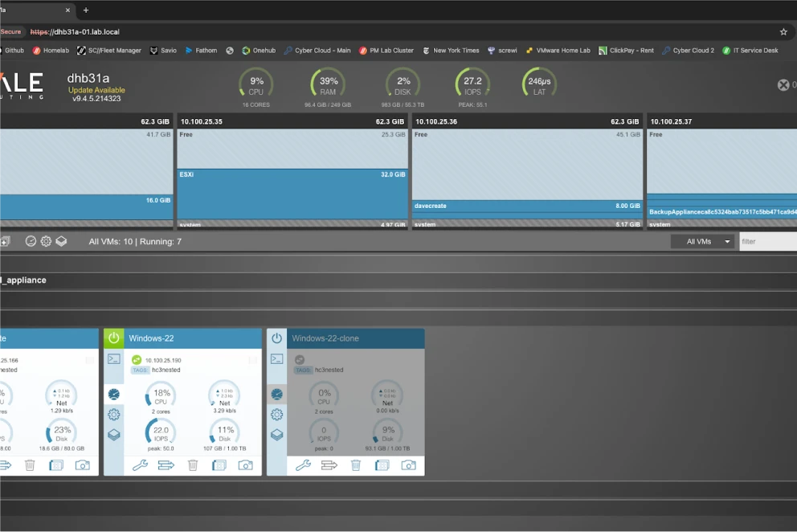
Task: Click the clone icon on the 25.166 VM card
Action: [x=56, y=464]
